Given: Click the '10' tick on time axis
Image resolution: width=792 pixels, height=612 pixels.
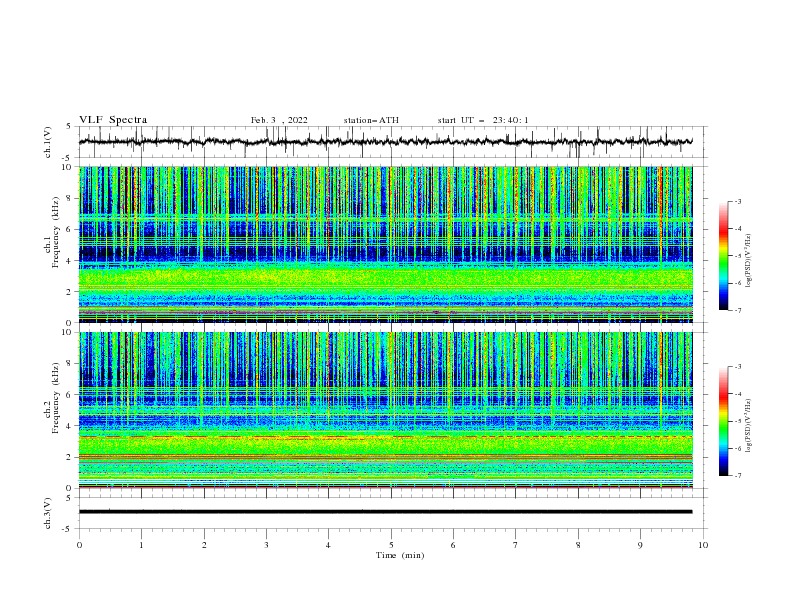Looking at the screenshot, I should (x=703, y=545).
